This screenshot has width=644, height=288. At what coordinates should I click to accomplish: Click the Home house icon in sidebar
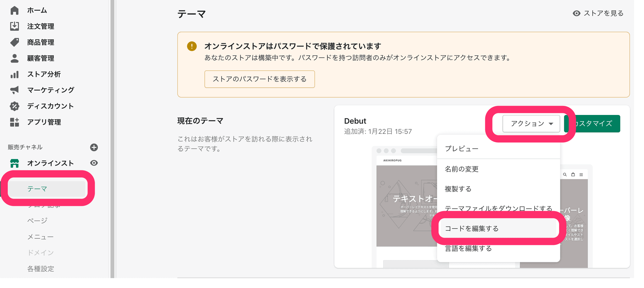pyautogui.click(x=14, y=10)
